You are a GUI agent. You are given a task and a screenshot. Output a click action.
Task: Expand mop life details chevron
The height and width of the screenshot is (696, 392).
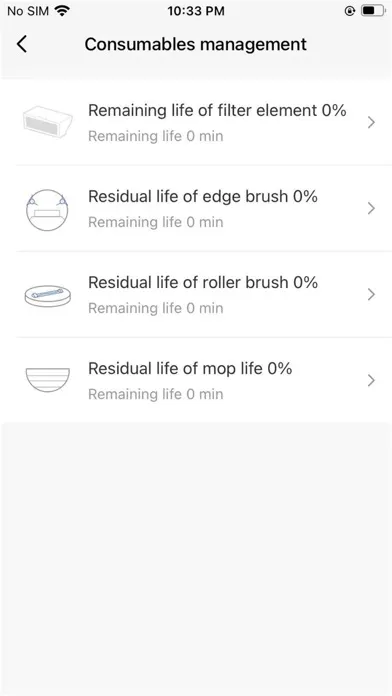372,380
